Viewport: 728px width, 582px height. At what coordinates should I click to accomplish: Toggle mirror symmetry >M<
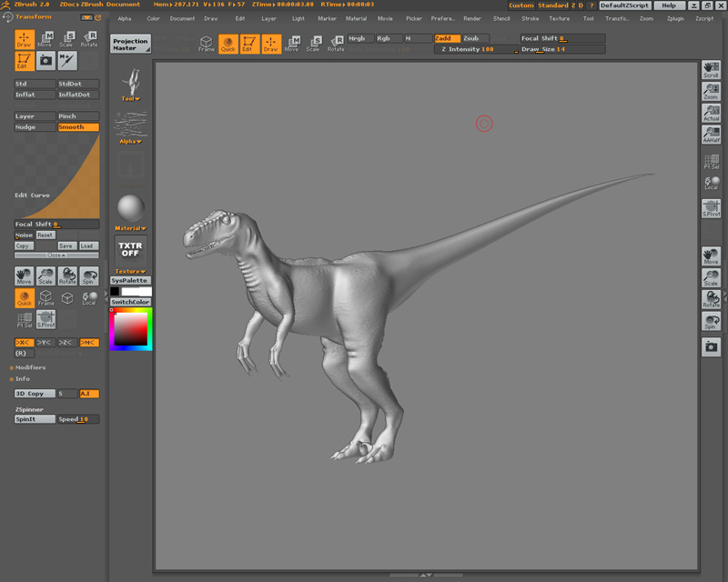pyautogui.click(x=89, y=343)
